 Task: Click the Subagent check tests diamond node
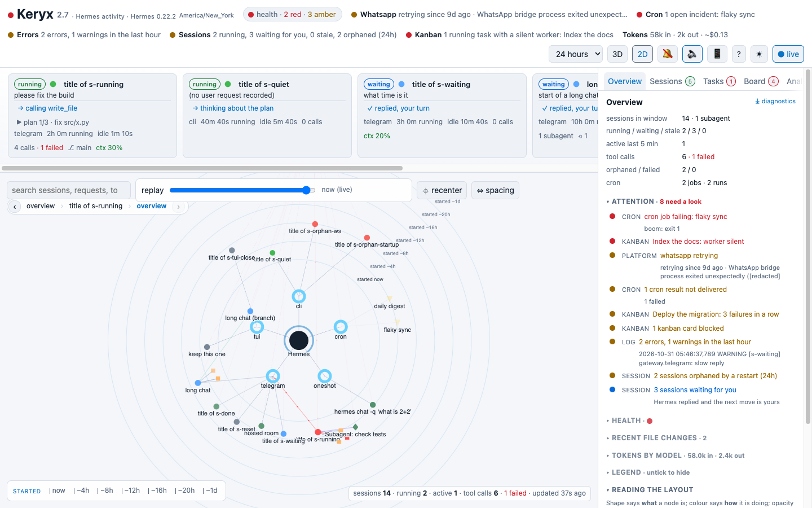(355, 427)
